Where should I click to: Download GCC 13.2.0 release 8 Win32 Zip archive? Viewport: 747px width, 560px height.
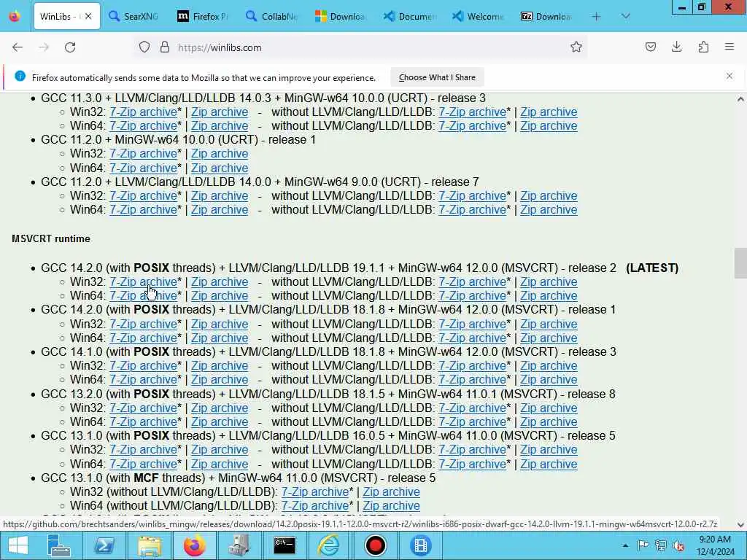coord(220,408)
